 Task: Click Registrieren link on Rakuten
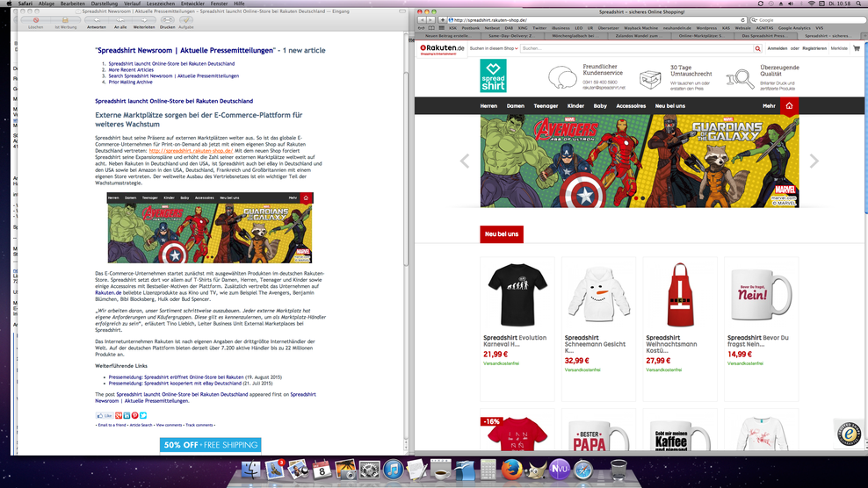pos(814,48)
